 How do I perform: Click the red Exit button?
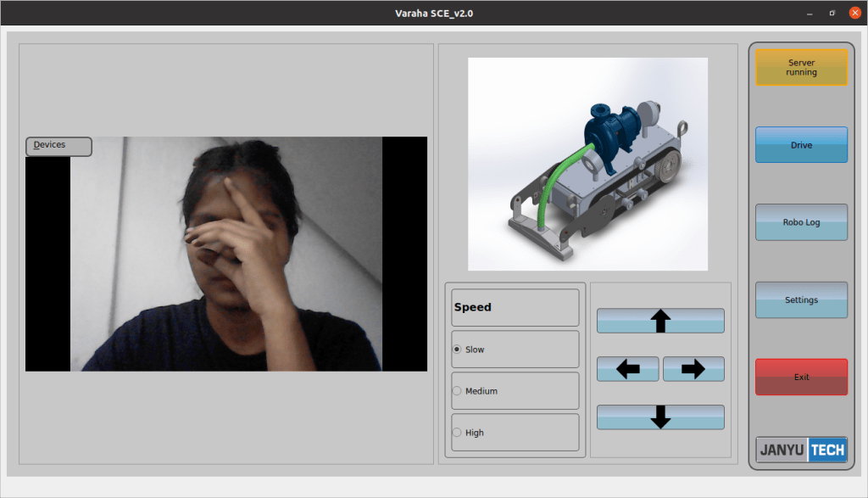[801, 377]
